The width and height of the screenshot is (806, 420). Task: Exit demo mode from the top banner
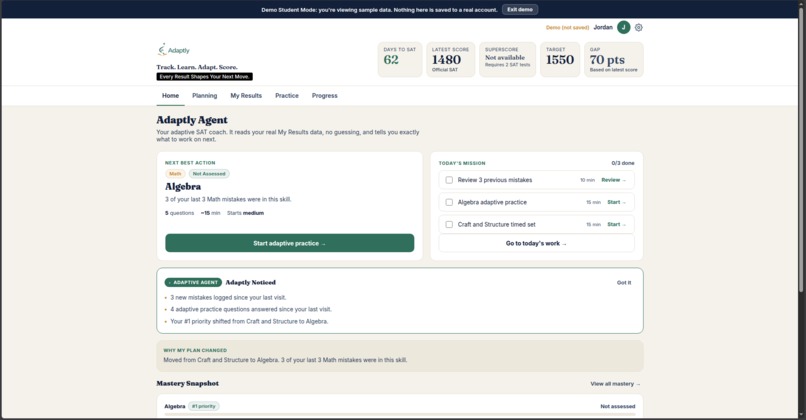click(x=520, y=9)
